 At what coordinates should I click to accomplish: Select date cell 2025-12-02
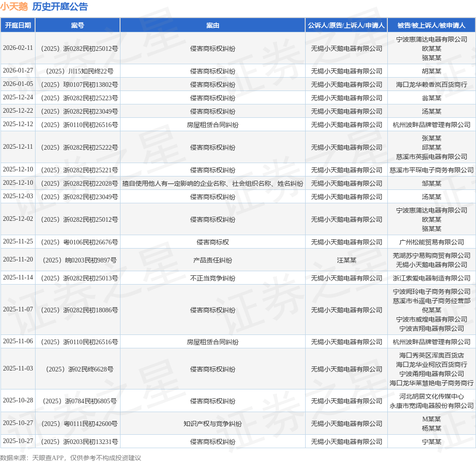click(x=18, y=219)
